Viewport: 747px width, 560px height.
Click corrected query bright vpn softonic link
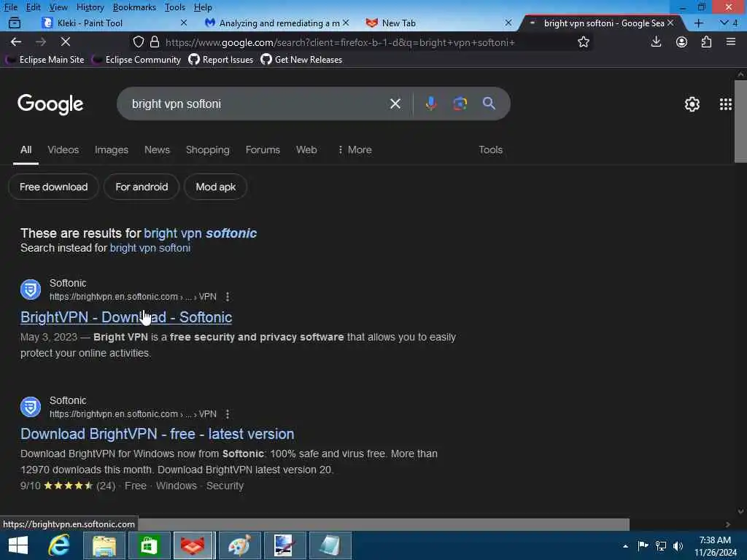(x=200, y=233)
